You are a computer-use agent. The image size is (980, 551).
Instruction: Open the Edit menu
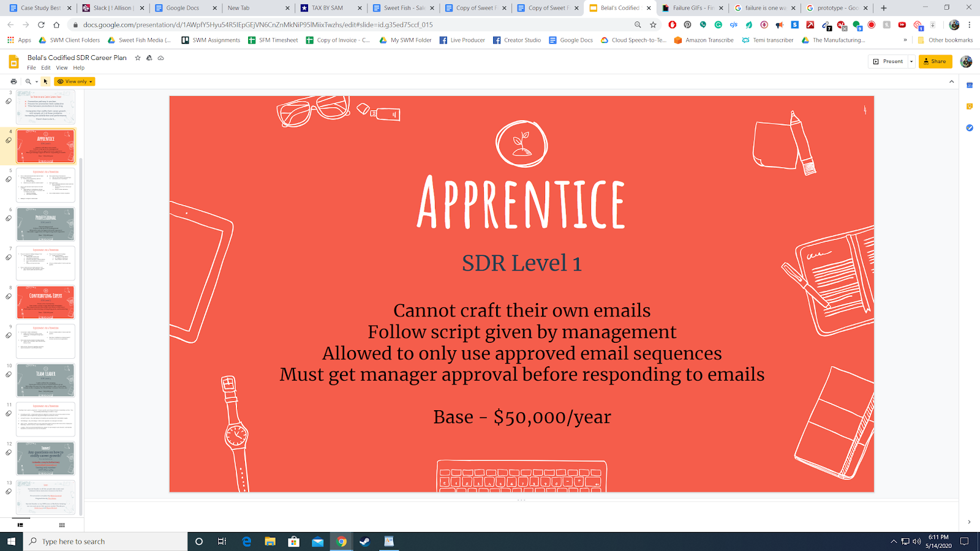pos(46,68)
